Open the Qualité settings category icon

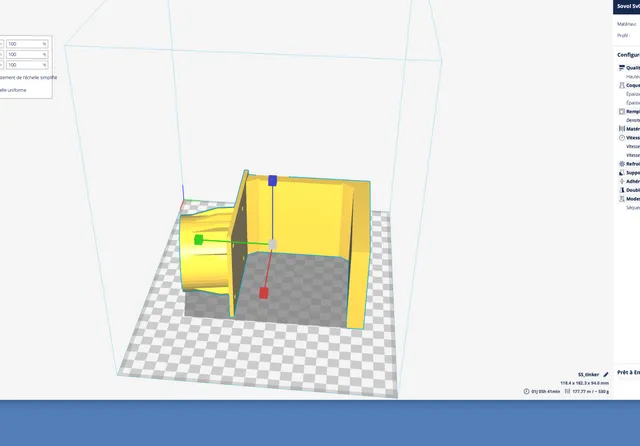pos(622,68)
